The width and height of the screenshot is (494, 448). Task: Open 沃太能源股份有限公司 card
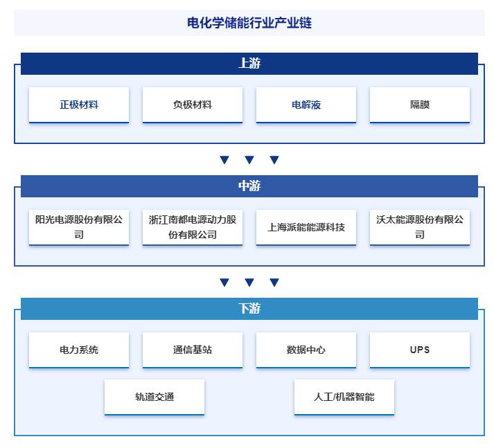click(x=420, y=227)
